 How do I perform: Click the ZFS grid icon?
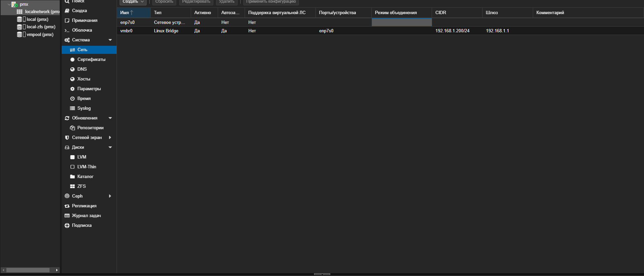tap(72, 186)
